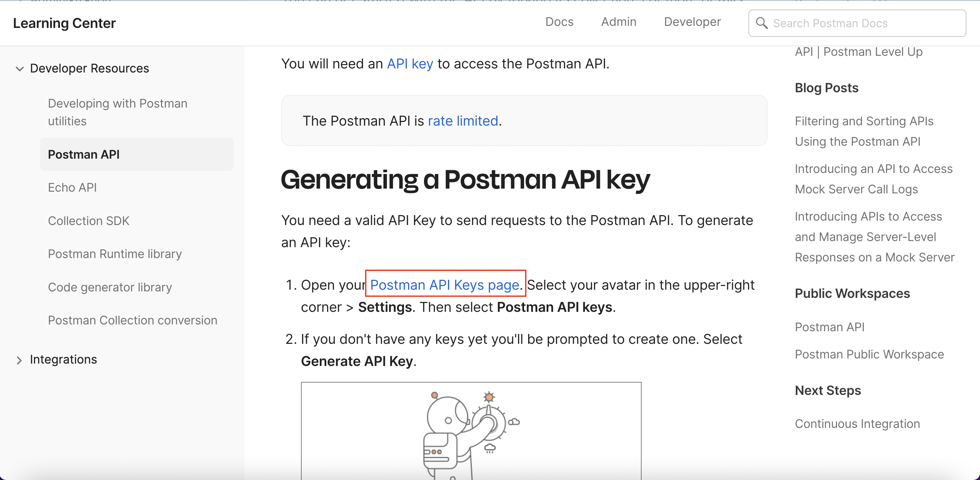Click the Generating a Postman API key heading
Viewport: 980px width, 480px height.
465,180
